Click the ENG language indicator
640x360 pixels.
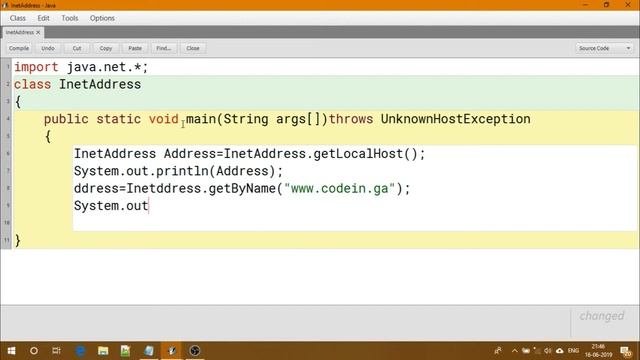coord(573,351)
